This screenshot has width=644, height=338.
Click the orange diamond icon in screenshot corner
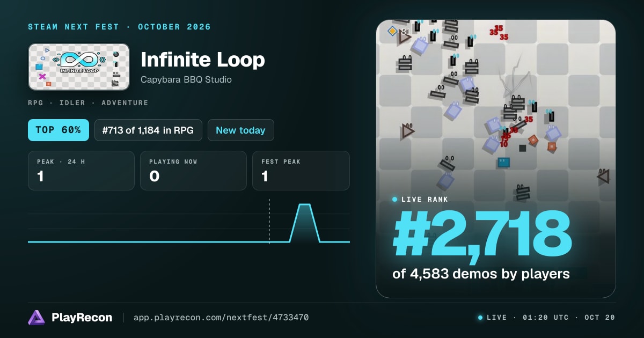tap(392, 31)
